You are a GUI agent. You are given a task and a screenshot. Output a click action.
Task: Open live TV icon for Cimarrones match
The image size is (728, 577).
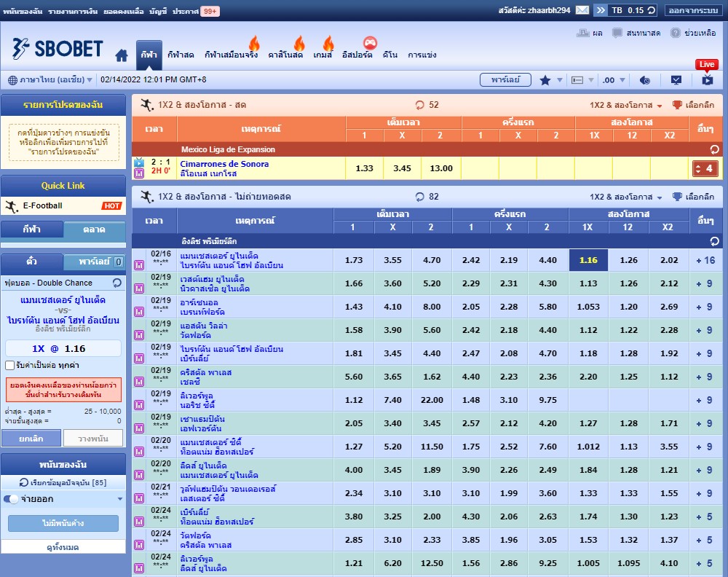click(139, 163)
